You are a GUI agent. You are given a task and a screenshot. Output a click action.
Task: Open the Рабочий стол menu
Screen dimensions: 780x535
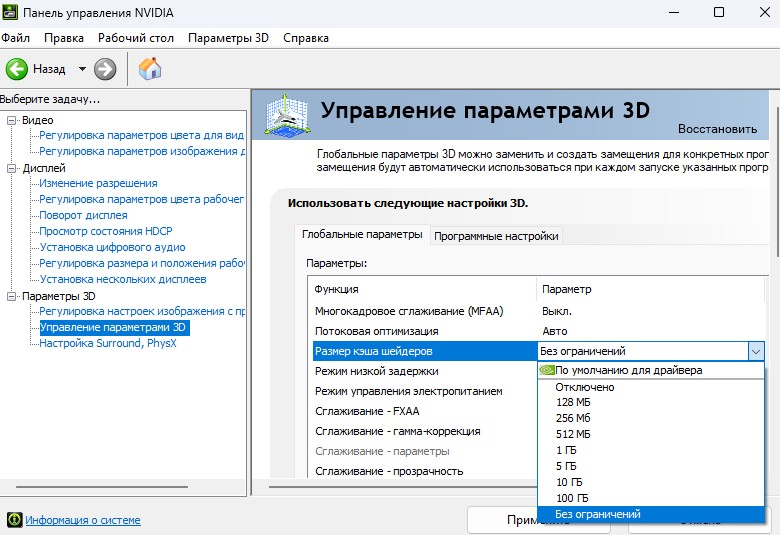click(136, 38)
